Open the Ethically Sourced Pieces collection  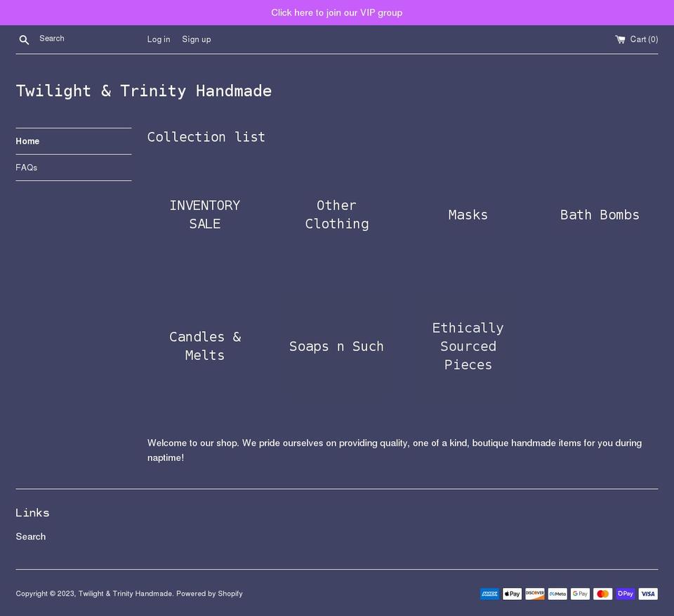tap(468, 346)
